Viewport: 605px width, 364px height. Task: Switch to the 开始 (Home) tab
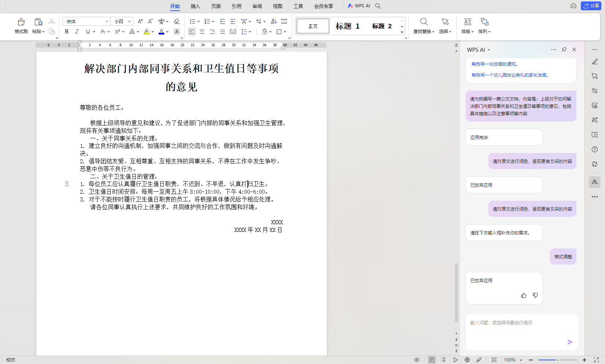(x=175, y=6)
